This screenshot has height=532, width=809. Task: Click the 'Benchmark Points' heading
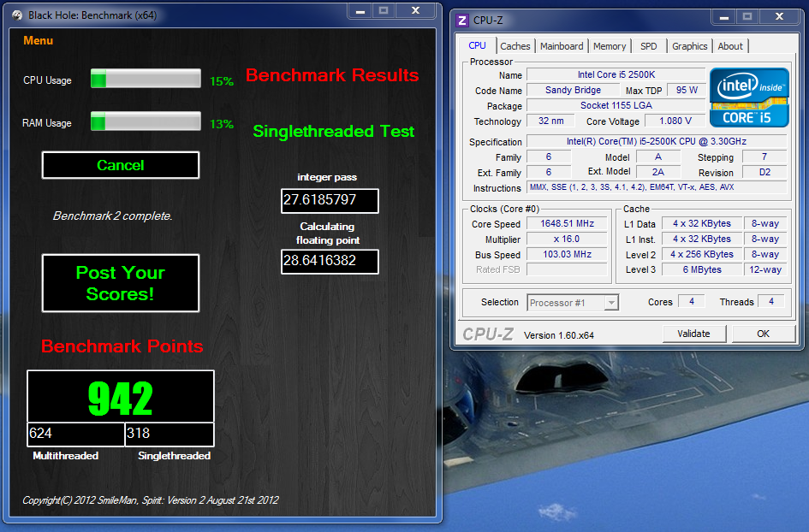(x=122, y=346)
